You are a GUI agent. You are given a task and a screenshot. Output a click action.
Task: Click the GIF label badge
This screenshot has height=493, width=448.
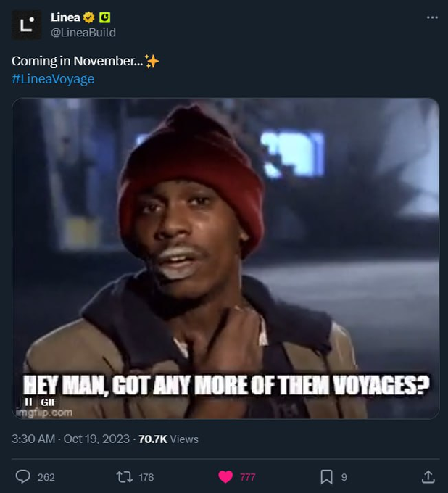[49, 402]
